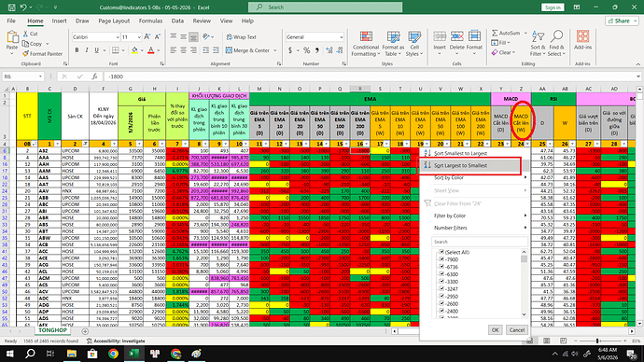Click the Decrease Font Size icon
This screenshot has height=362, width=644.
pyautogui.click(x=158, y=37)
